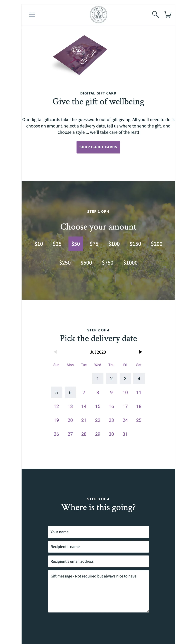
Task: Click the Shop E-Gift Cards button
Action: (x=98, y=147)
